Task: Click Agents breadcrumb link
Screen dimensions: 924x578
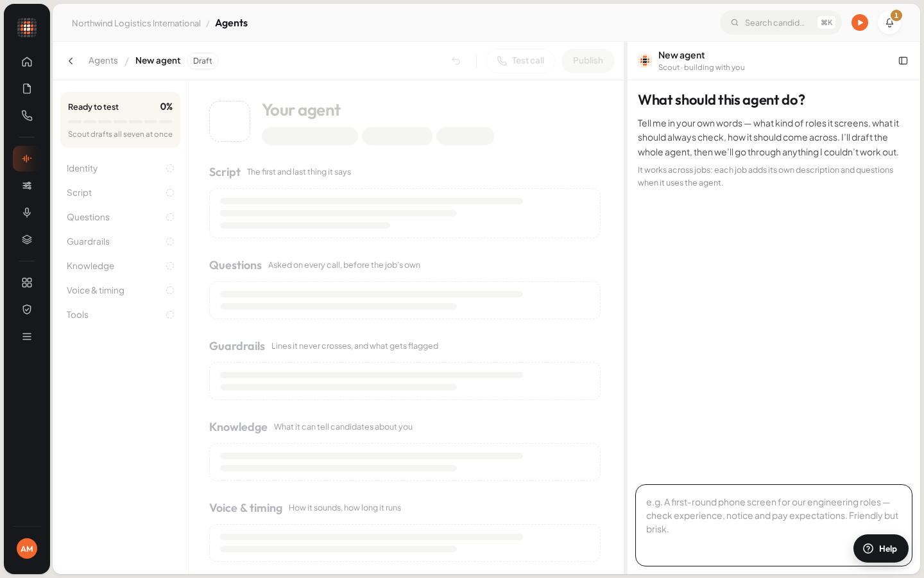Action: 103,61
